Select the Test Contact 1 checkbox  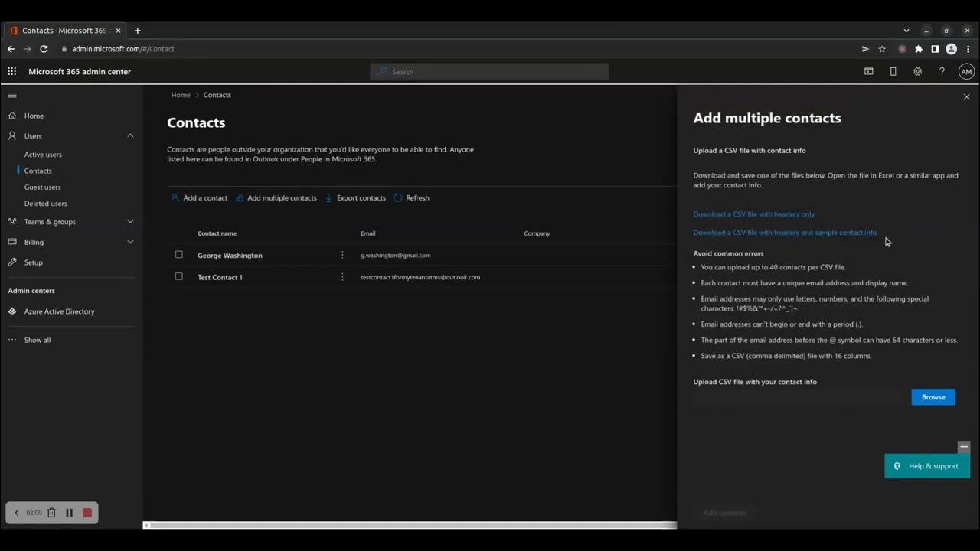tap(178, 276)
